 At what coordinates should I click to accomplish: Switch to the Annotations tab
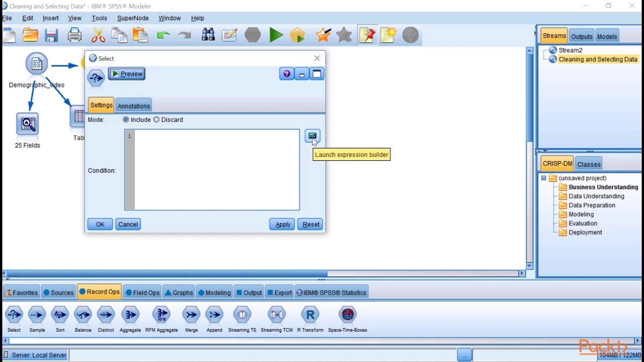pos(134,106)
